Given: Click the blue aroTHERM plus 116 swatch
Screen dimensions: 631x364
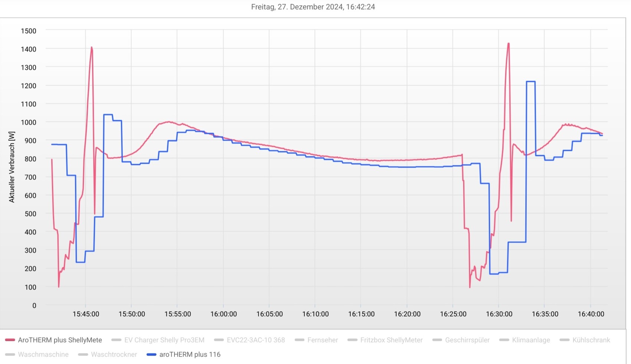Looking at the screenshot, I should pos(151,354).
